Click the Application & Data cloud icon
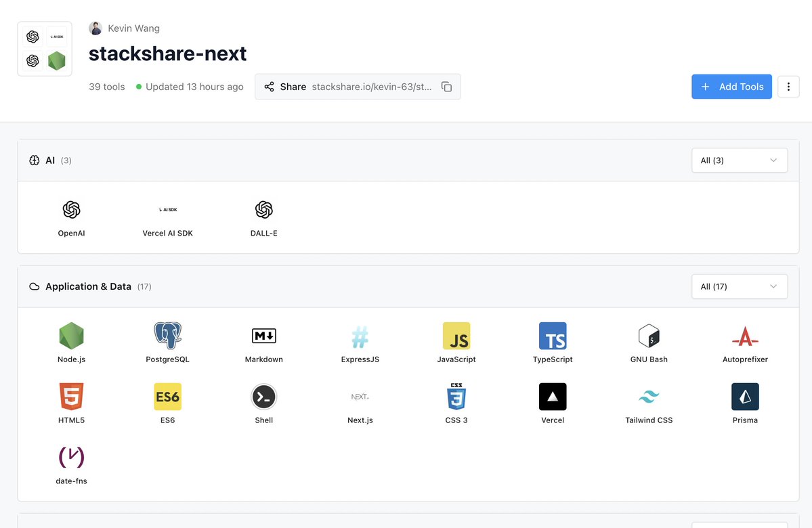This screenshot has height=528, width=812. pos(34,286)
